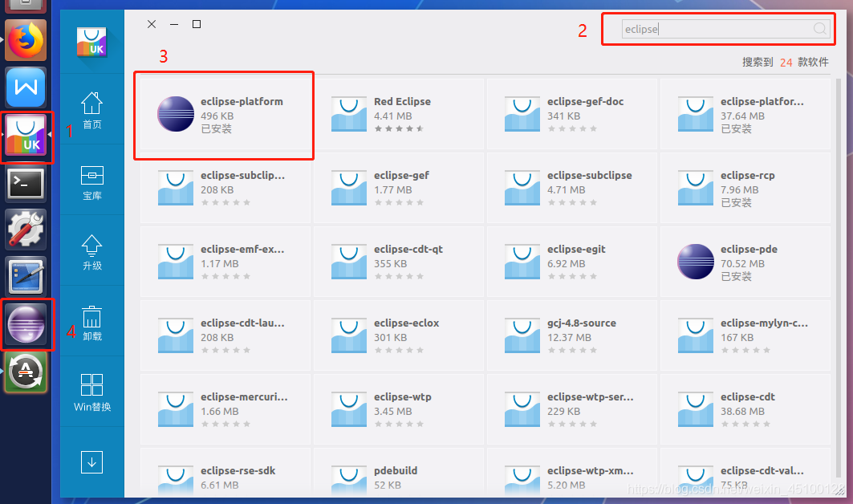
Task: Click eclipse-rcp 已安装 status label
Action: 736,202
